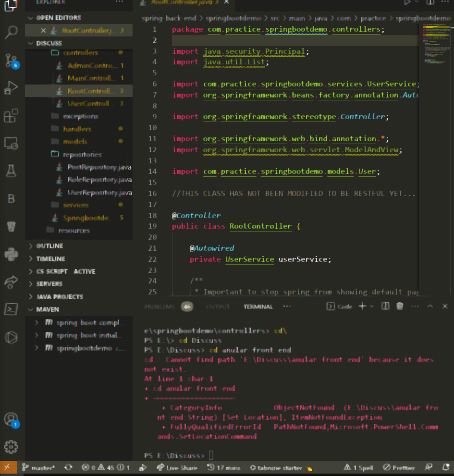The height and width of the screenshot is (476, 454).
Task: Click the master branch in status bar
Action: click(x=38, y=467)
